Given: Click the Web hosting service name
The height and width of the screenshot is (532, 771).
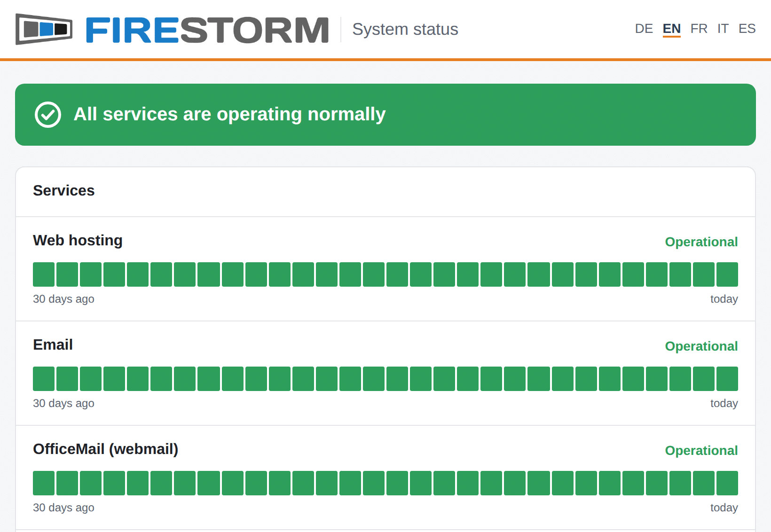Looking at the screenshot, I should [x=78, y=240].
